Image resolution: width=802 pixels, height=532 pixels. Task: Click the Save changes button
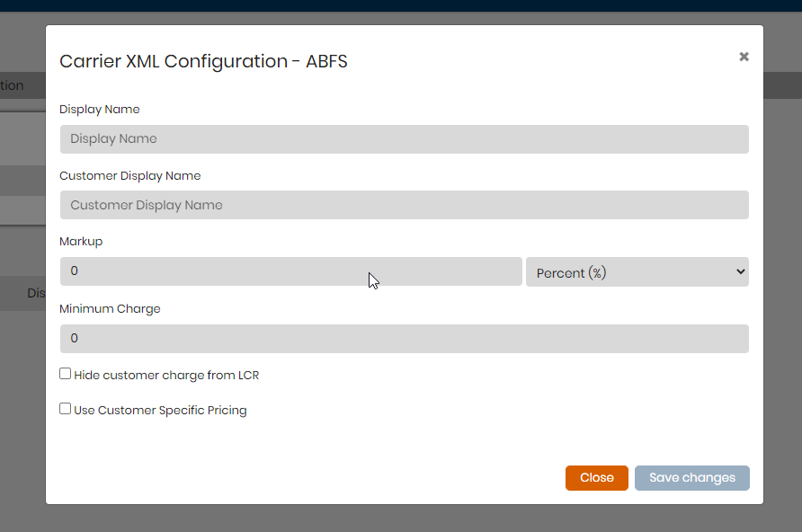pyautogui.click(x=692, y=478)
